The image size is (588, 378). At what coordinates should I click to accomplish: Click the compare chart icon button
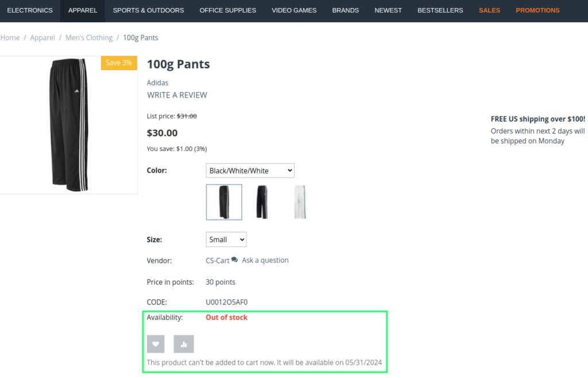[184, 344]
